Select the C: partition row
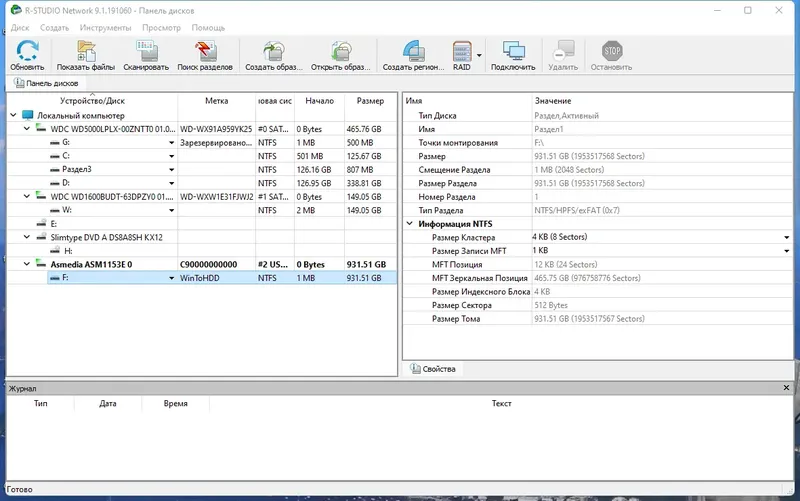This screenshot has width=800, height=501. click(202, 156)
